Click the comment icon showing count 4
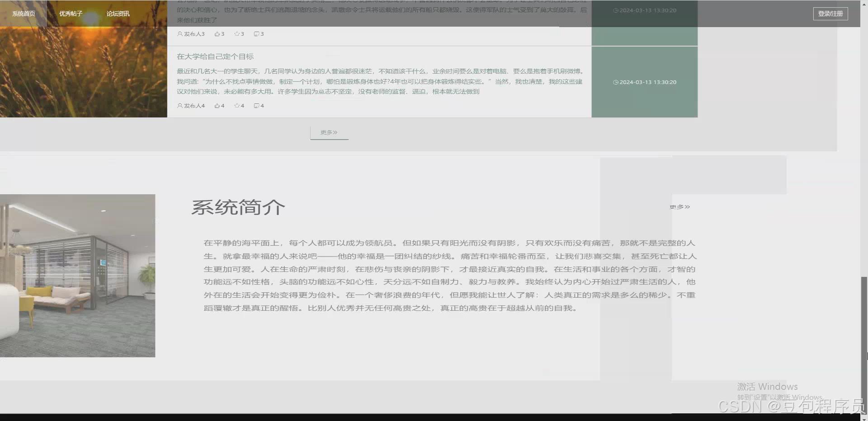This screenshot has height=421, width=868. click(257, 105)
